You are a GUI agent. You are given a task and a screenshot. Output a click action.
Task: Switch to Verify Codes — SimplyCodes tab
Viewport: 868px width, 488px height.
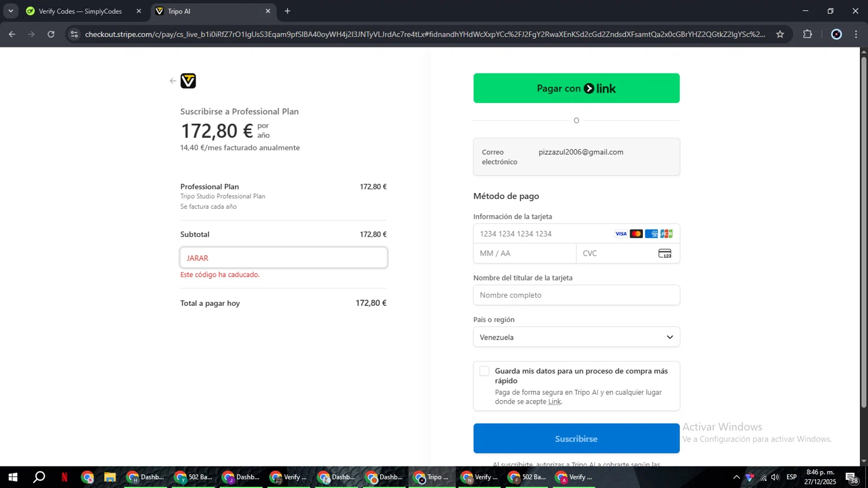click(83, 11)
